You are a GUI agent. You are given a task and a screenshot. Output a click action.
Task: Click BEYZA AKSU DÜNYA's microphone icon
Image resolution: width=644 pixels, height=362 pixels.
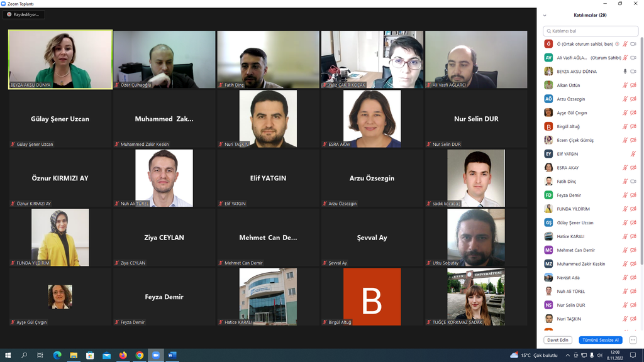(625, 72)
